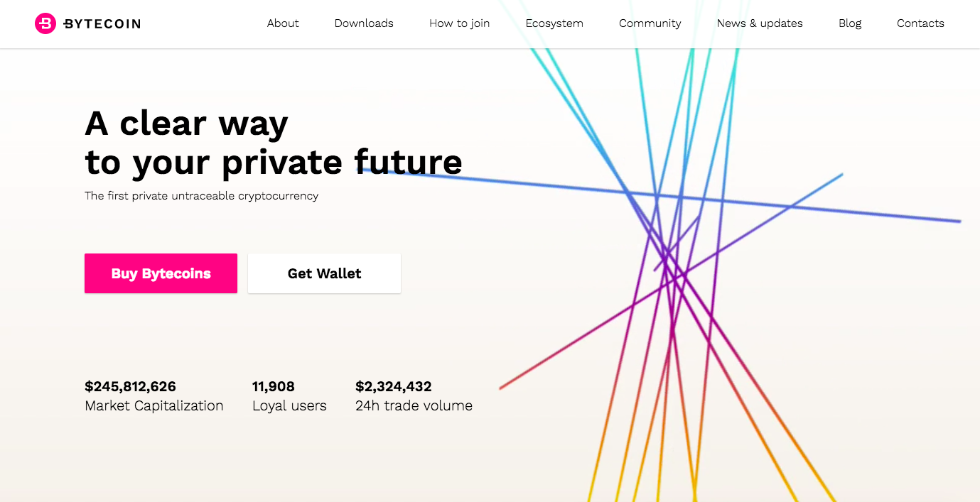Visit the Community page
Screen dimensions: 980x502
650,23
